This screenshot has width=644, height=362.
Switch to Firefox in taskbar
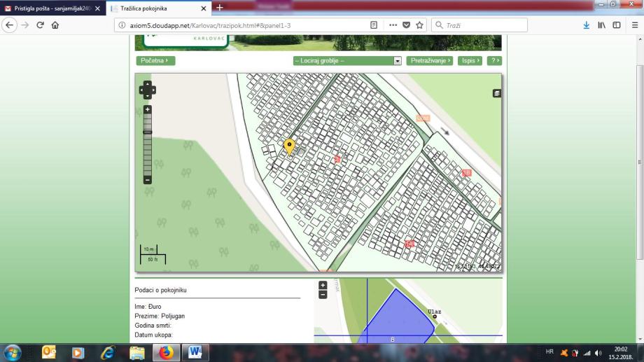[x=166, y=353]
